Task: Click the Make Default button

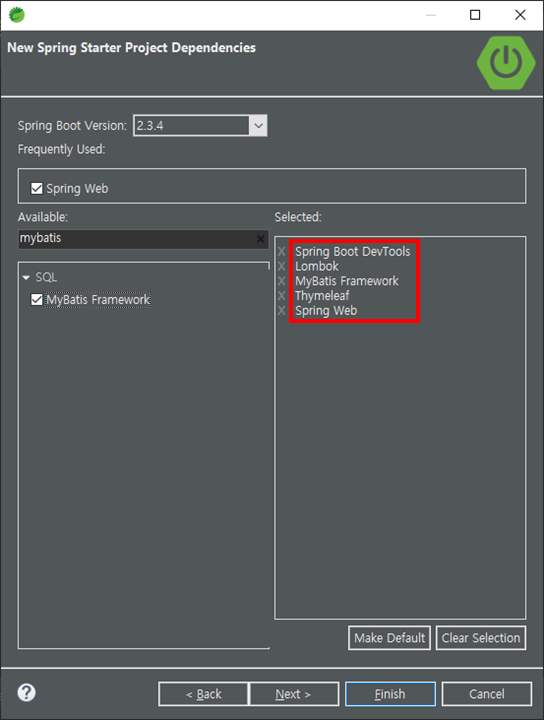Action: coord(389,638)
